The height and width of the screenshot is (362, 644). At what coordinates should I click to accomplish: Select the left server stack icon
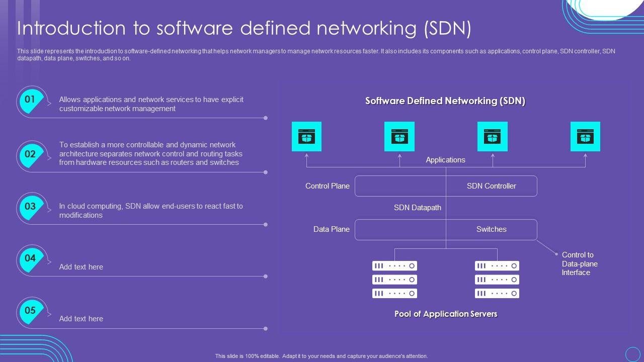click(394, 280)
